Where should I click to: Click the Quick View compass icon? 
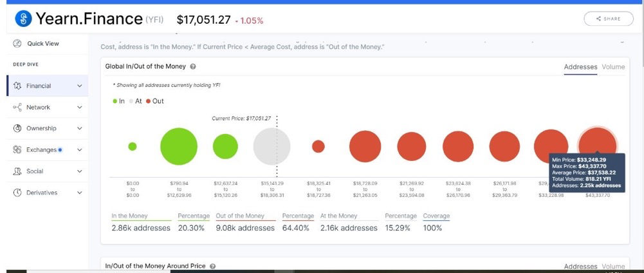(17, 43)
